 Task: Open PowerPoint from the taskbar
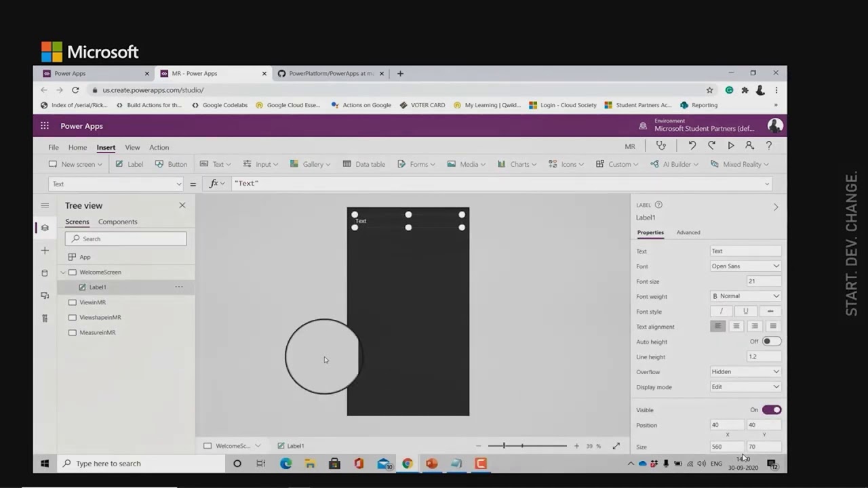[x=431, y=464]
